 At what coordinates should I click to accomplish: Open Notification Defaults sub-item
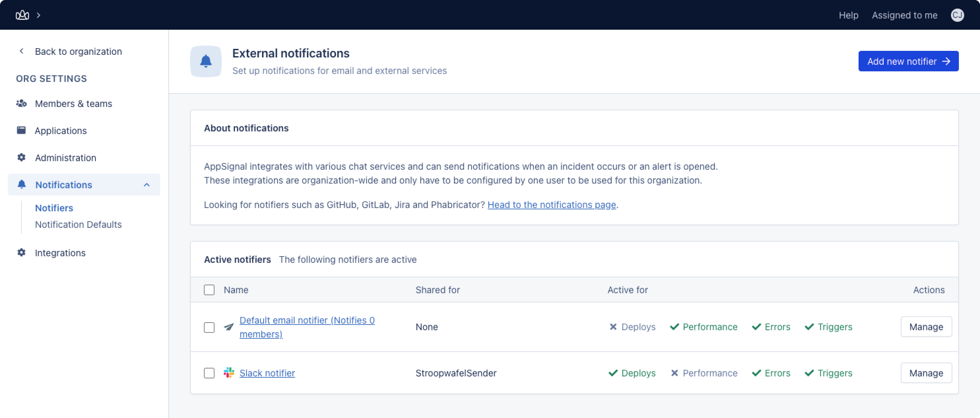point(78,224)
